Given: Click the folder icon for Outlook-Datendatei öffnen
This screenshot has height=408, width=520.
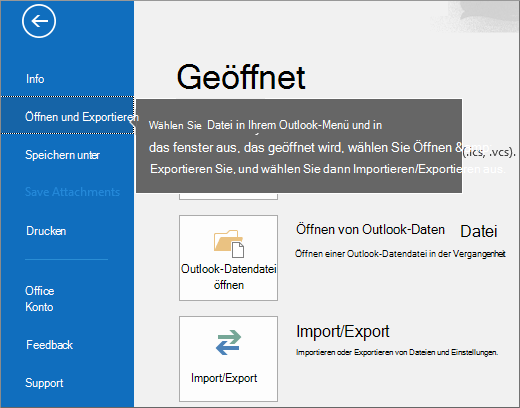Looking at the screenshot, I should (x=229, y=244).
